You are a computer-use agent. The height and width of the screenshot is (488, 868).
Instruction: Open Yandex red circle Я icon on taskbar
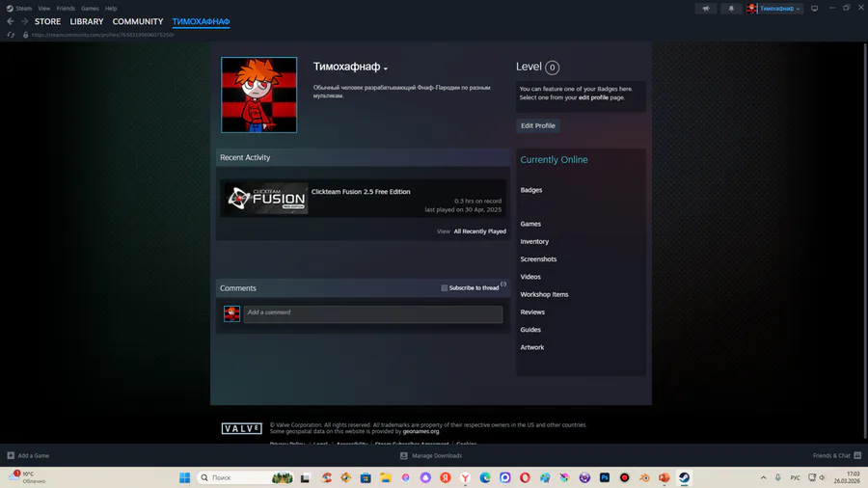(446, 477)
